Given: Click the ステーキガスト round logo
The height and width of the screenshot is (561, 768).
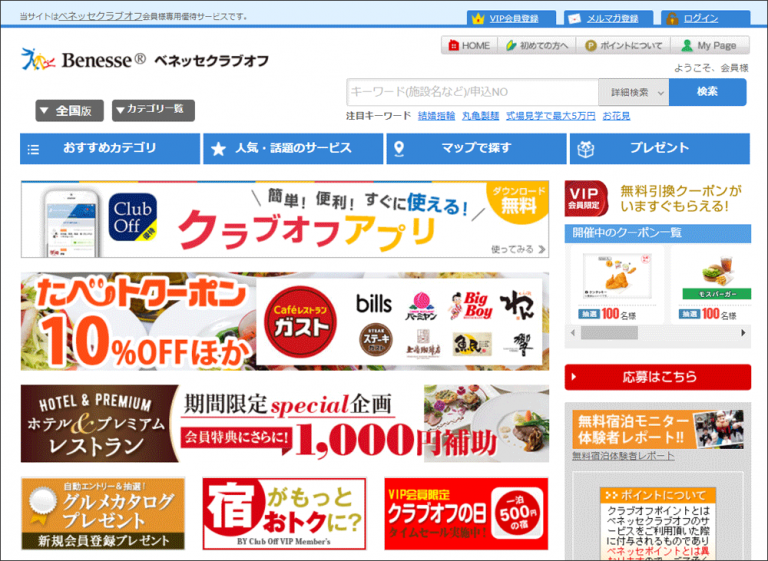Looking at the screenshot, I should click(376, 339).
